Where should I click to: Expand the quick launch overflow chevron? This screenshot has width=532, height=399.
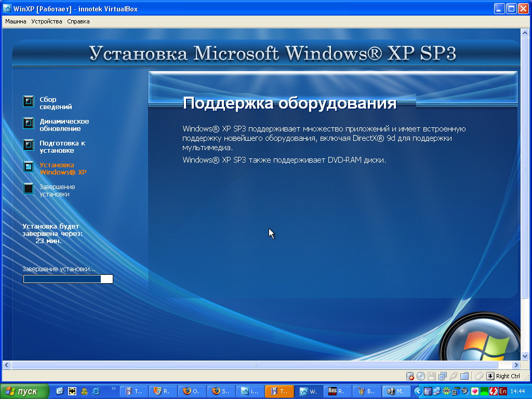point(113,389)
